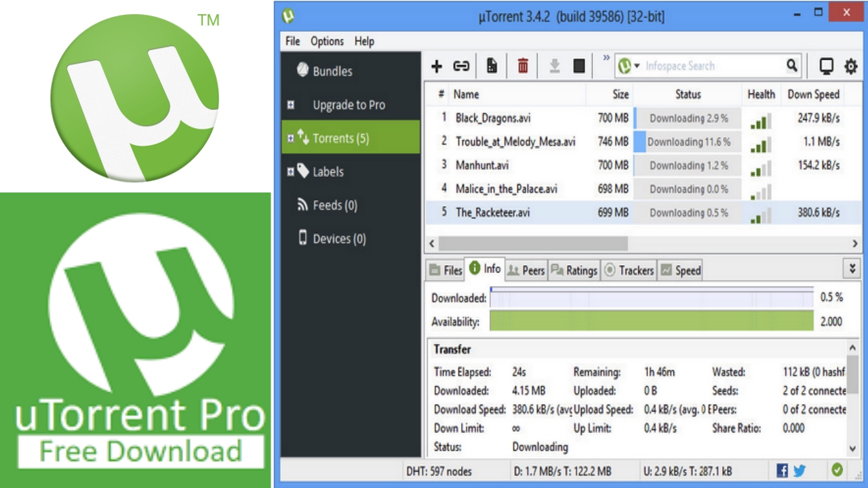Start download arrow icon in toolbar
The width and height of the screenshot is (868, 488).
(554, 66)
